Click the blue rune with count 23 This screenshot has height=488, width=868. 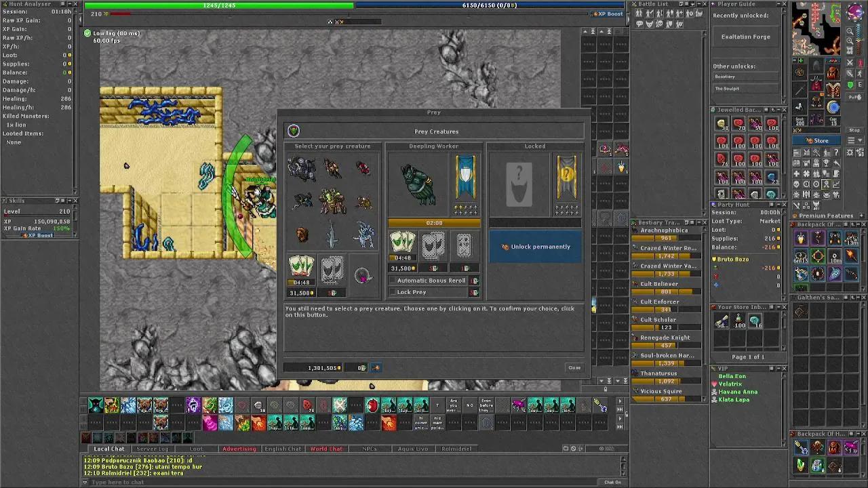(x=772, y=178)
